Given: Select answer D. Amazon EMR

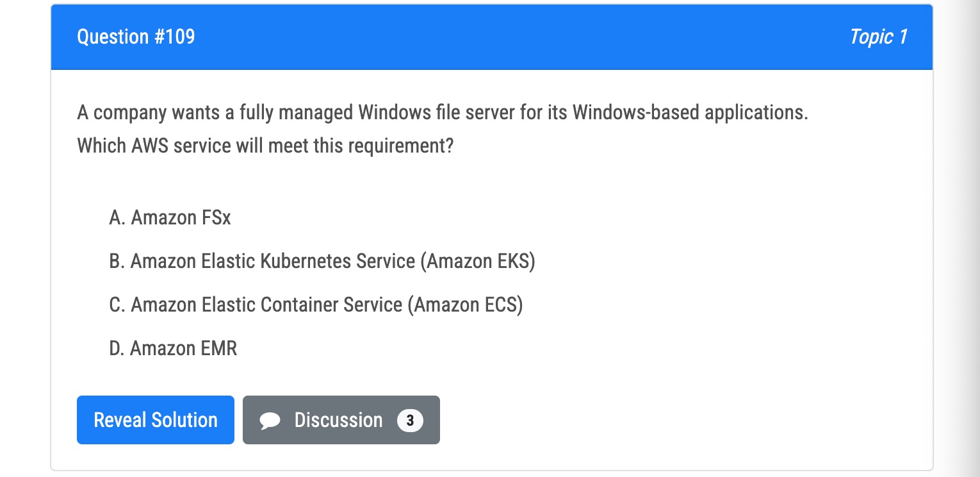Looking at the screenshot, I should 173,349.
